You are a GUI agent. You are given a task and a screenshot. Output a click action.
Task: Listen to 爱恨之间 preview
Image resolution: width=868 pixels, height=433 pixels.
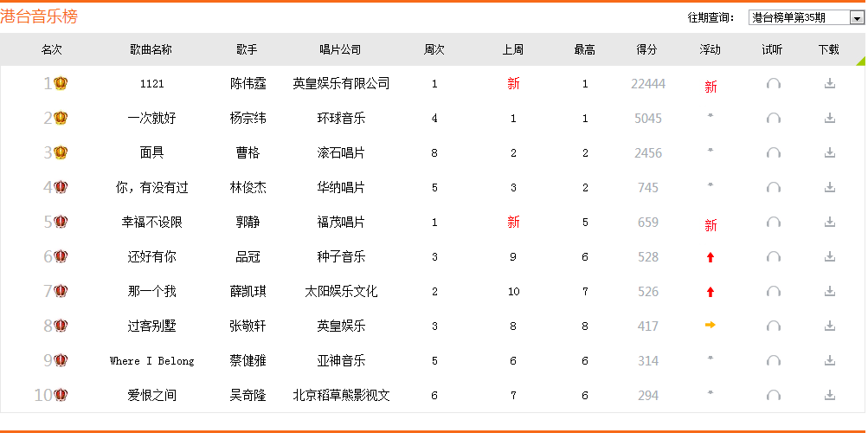774,396
